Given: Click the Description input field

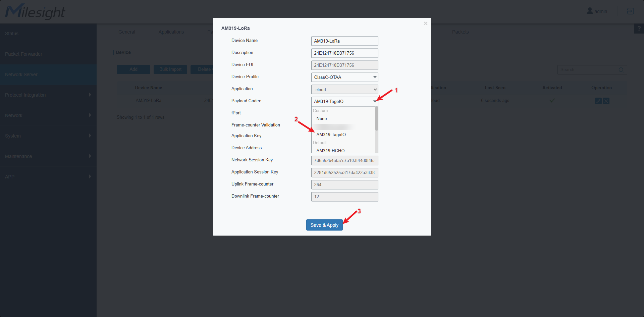Looking at the screenshot, I should coord(344,53).
